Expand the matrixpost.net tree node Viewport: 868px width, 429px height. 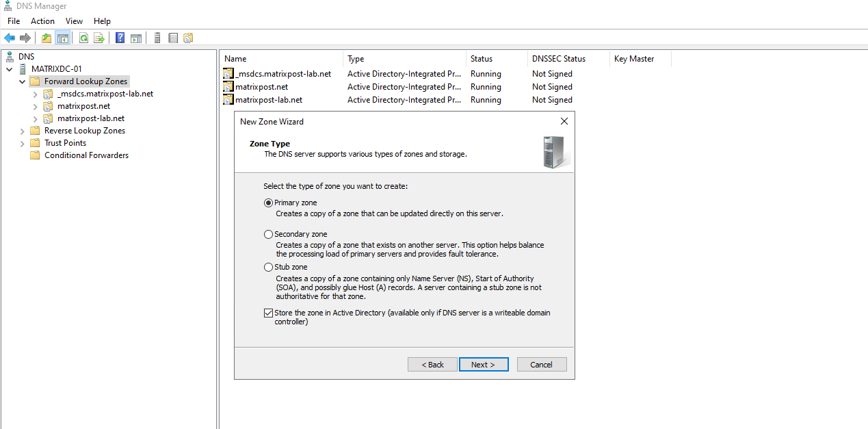[36, 106]
